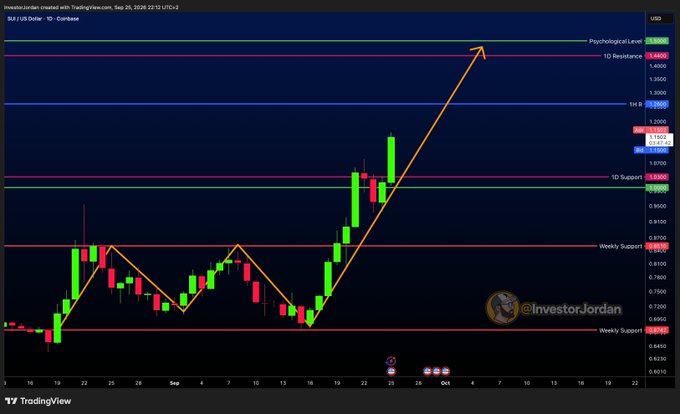Select the blue 1.2600 price tag
This screenshot has width=680, height=414.
coord(657,104)
